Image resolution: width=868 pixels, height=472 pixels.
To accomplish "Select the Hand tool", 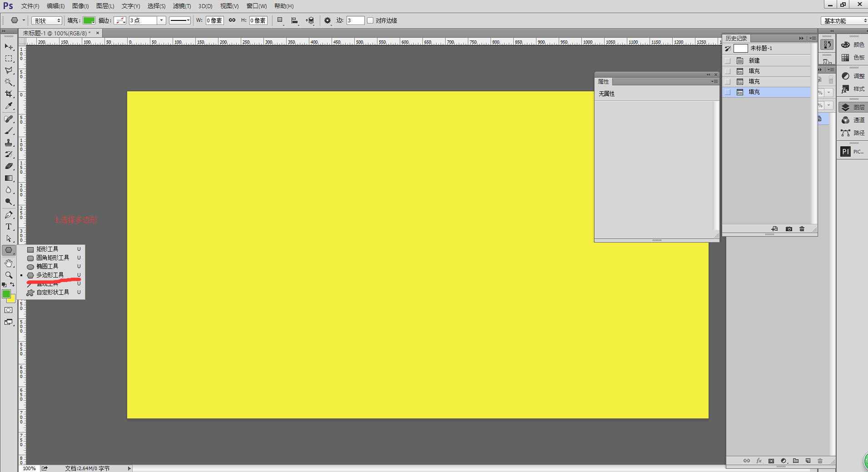I will (9, 263).
